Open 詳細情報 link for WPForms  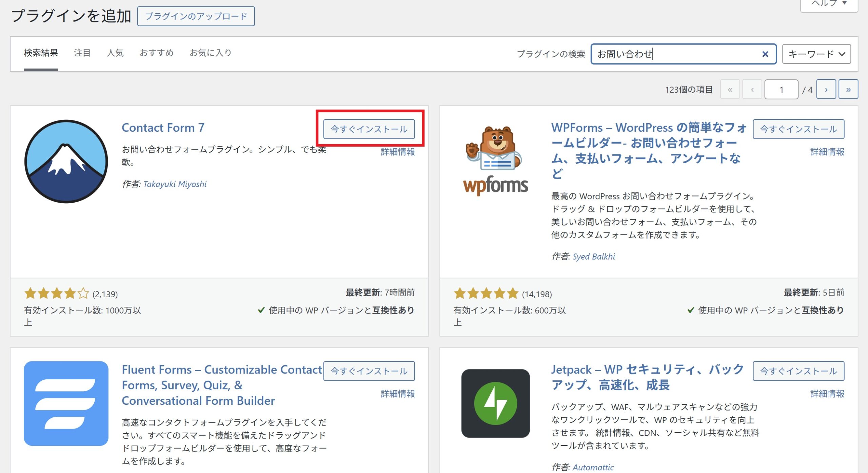point(827,152)
